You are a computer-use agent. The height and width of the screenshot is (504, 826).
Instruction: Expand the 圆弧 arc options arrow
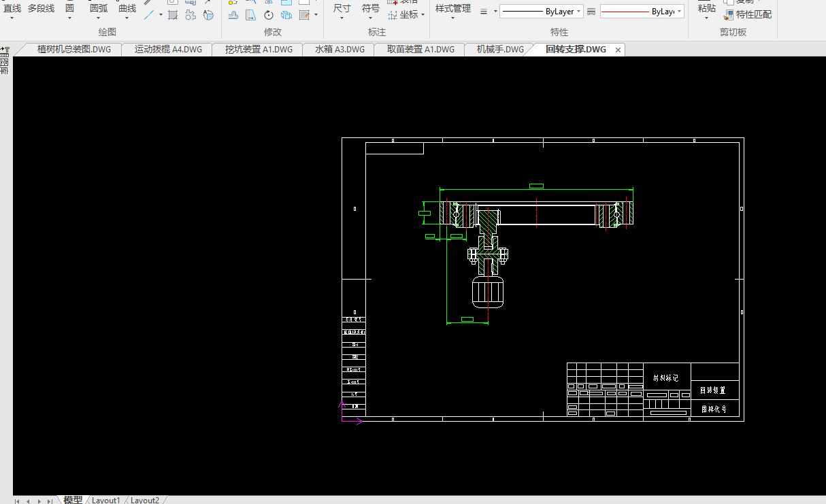(x=99, y=18)
